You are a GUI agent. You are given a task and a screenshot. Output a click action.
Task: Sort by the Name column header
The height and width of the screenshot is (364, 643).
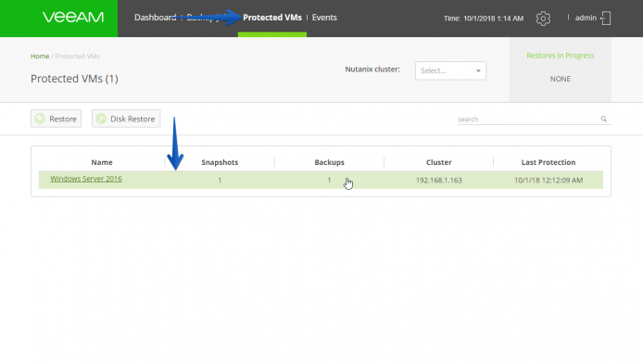click(x=102, y=162)
